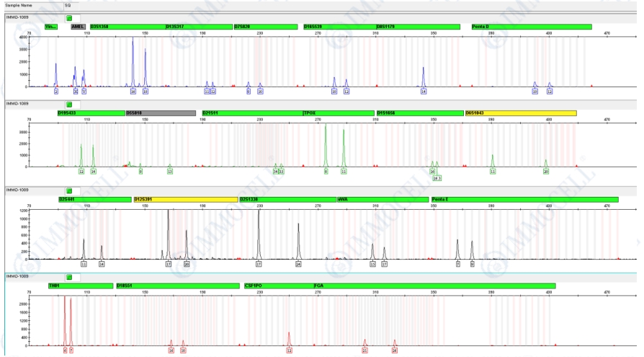644x357 pixels.
Task: Click the SQ column header
Action: click(68, 5)
